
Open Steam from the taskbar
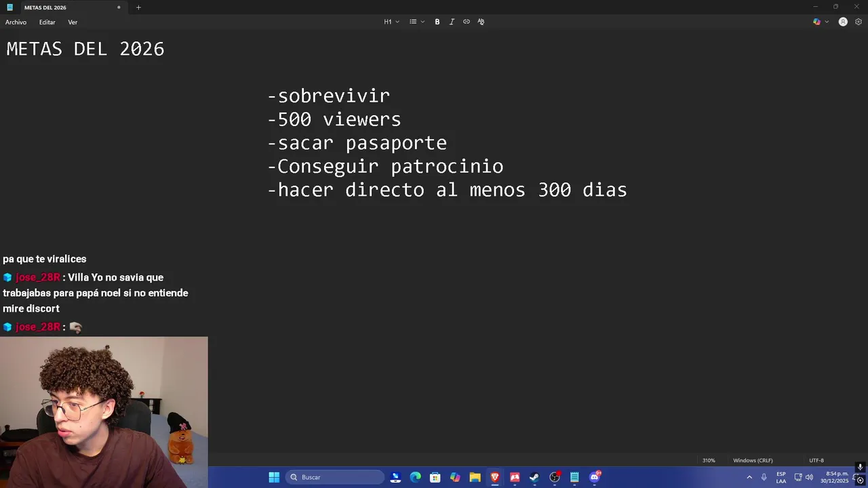point(534,477)
